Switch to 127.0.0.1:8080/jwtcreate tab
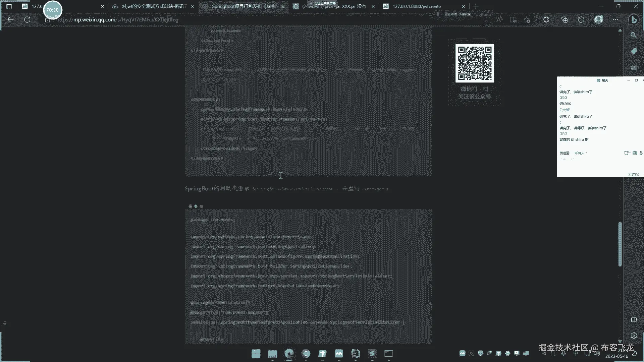 point(417,6)
